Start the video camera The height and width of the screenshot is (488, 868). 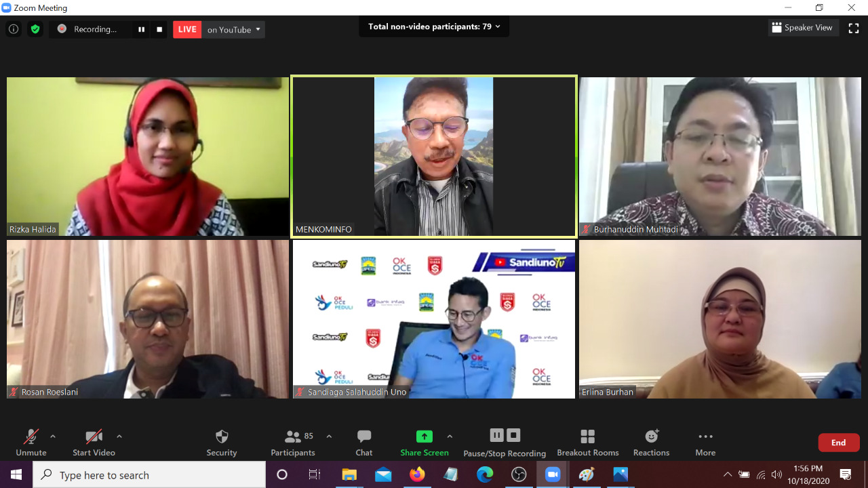94,443
